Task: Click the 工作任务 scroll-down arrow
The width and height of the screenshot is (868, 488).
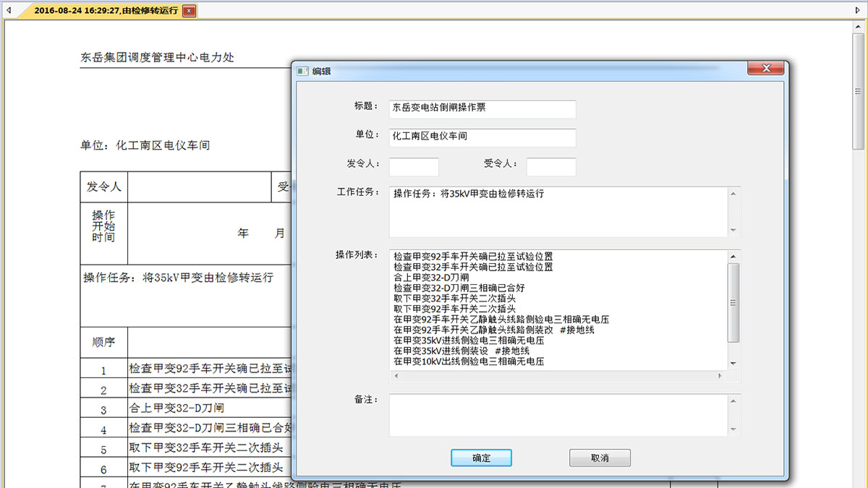Action: 733,231
